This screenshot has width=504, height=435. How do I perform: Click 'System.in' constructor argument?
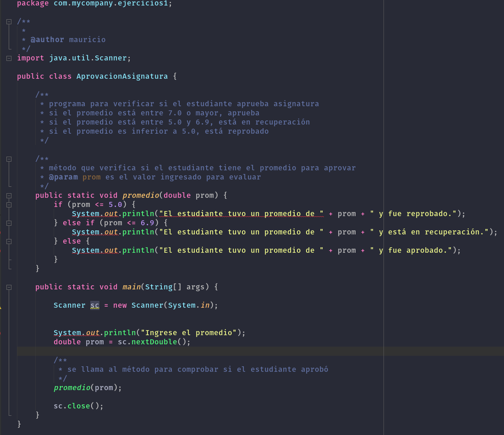[x=189, y=305]
